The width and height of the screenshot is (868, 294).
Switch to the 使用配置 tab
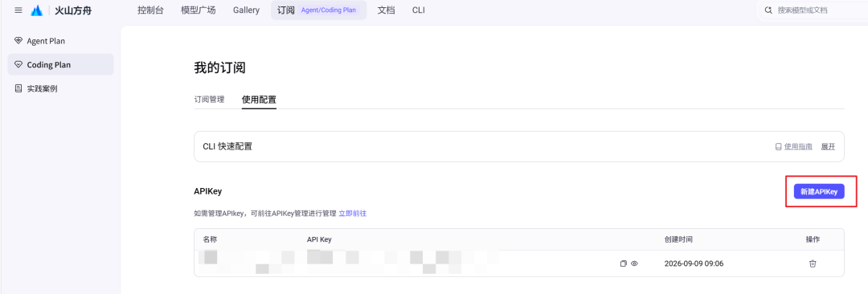259,100
